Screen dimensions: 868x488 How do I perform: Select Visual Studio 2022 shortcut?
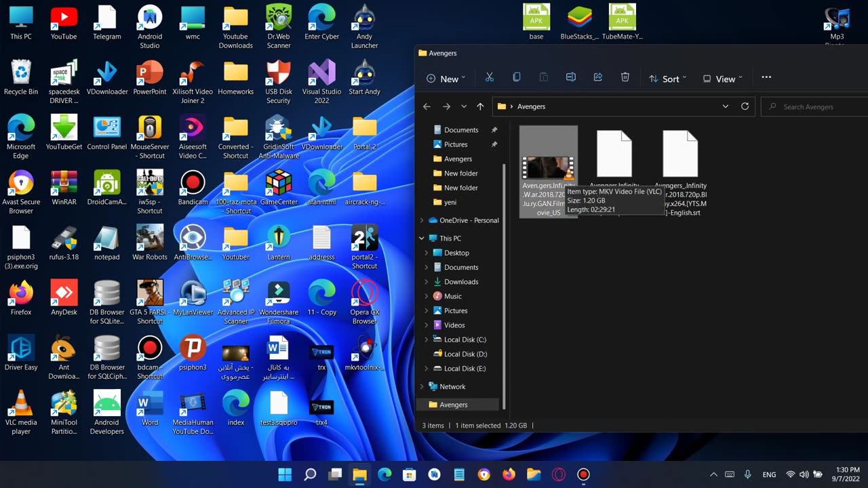pyautogui.click(x=321, y=82)
